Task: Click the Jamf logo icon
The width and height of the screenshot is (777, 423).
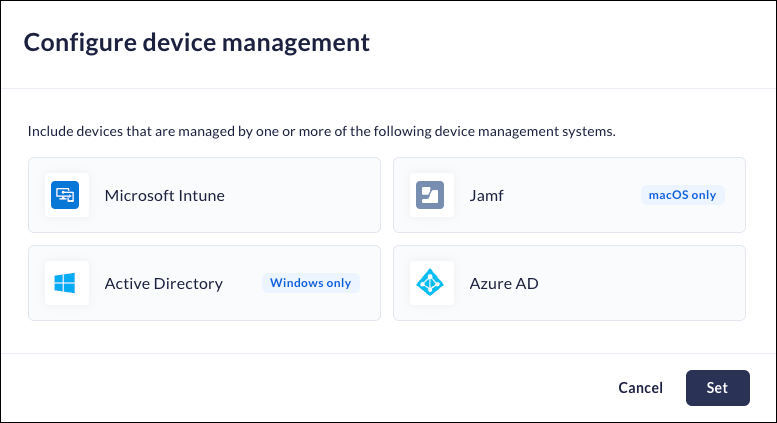Action: point(430,195)
